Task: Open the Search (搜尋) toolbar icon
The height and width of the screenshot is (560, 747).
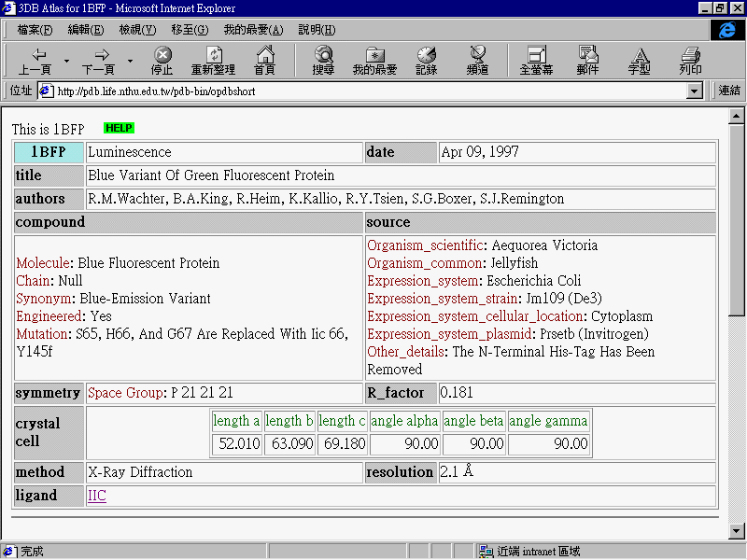Action: tap(323, 55)
